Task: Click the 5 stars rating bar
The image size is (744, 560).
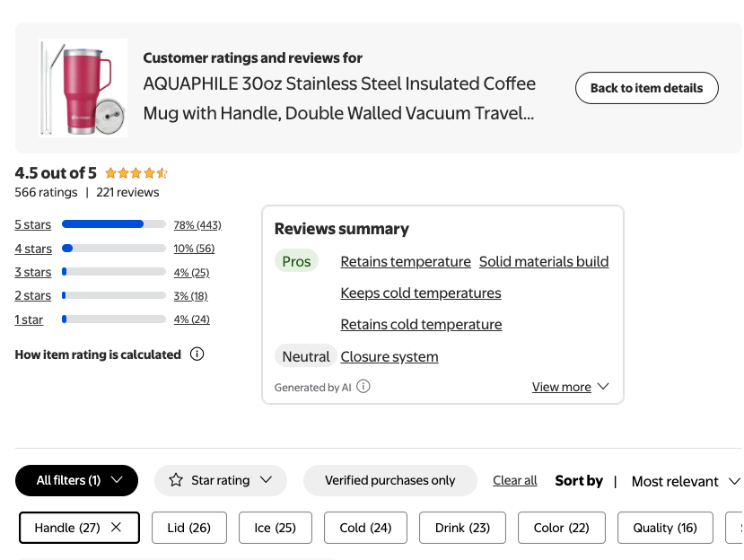Action: click(x=114, y=224)
